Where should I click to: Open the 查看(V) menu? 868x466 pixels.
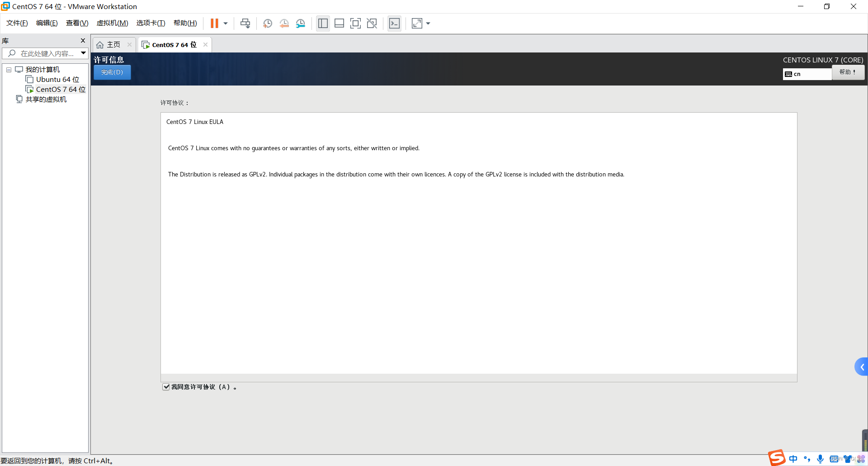(77, 23)
